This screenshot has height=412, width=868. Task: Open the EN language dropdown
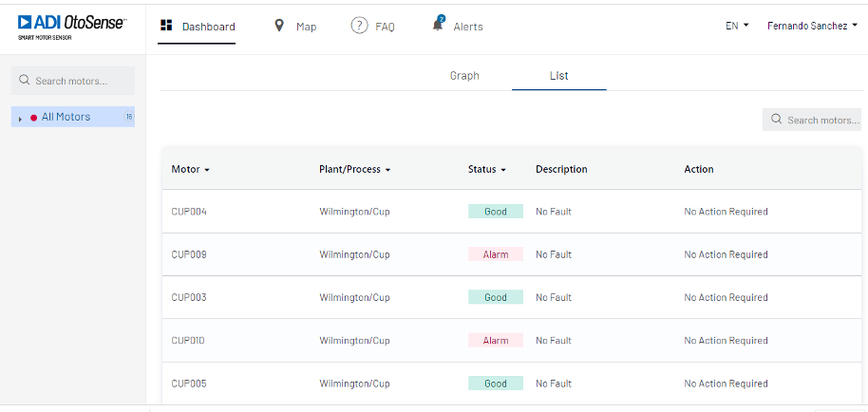(737, 26)
